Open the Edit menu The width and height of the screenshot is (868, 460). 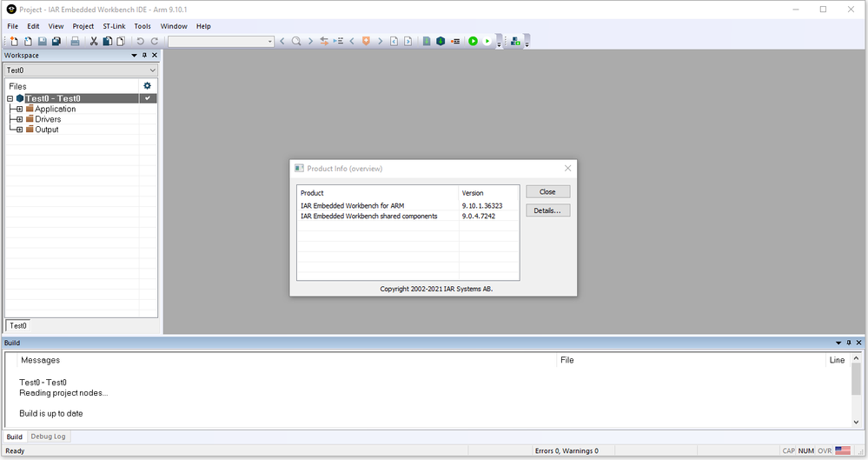33,26
